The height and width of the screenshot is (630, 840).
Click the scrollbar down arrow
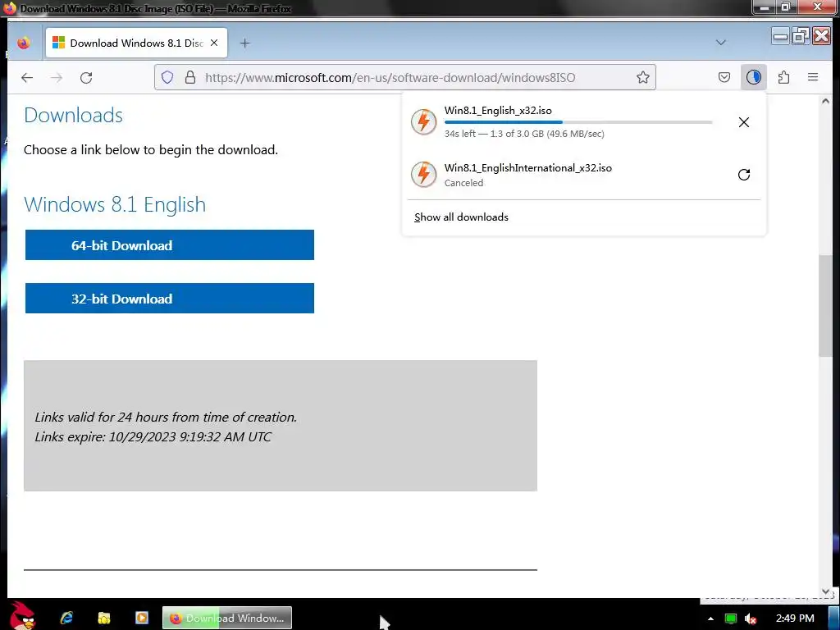click(825, 591)
